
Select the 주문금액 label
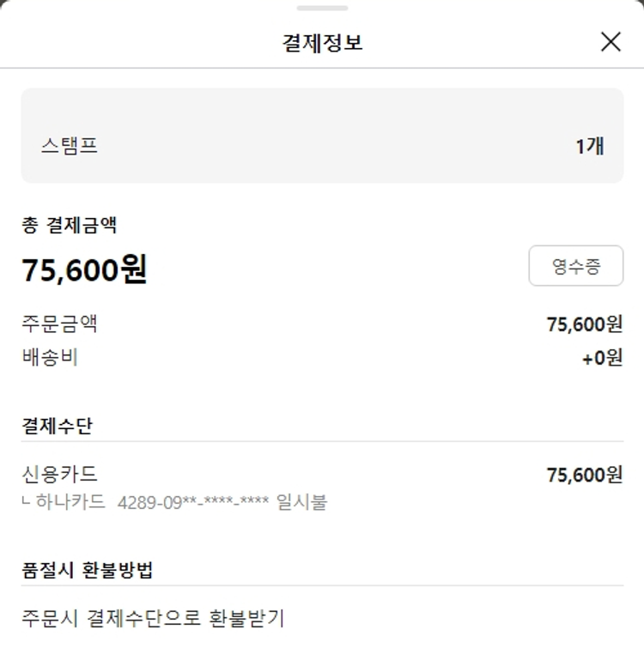click(x=59, y=324)
